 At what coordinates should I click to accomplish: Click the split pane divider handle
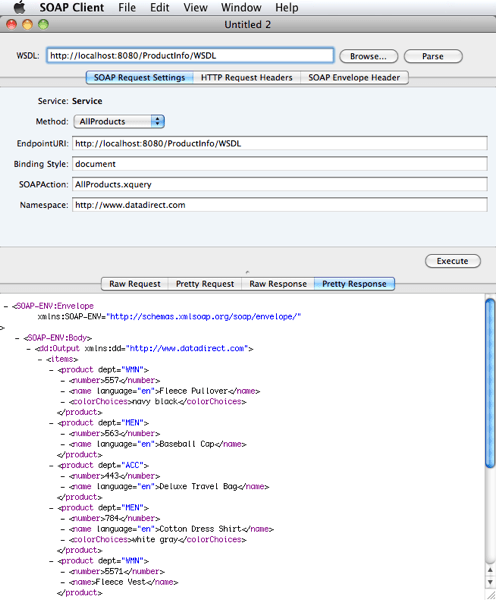[x=248, y=272]
